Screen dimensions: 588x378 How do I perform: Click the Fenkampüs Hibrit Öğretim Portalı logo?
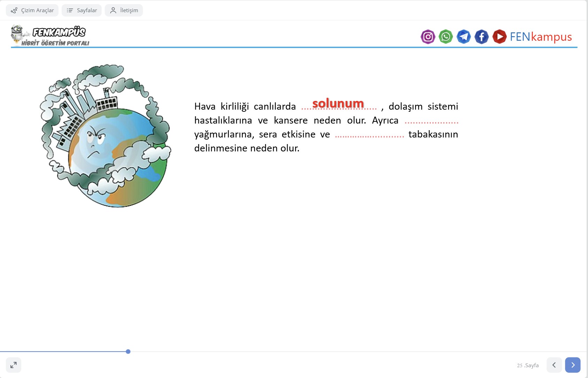58,36
